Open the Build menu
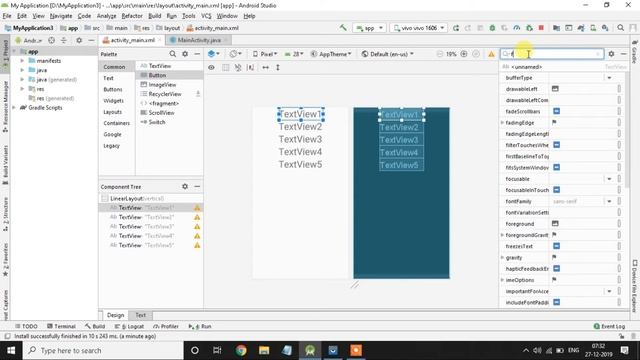Viewport: 640px width, 360px height. (154, 16)
